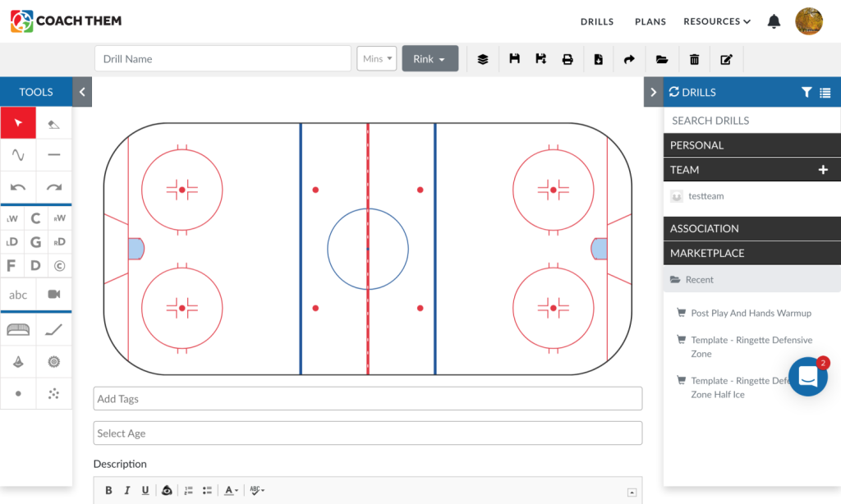This screenshot has width=841, height=504.
Task: Open the font color picker dropdown
Action: pos(232,491)
